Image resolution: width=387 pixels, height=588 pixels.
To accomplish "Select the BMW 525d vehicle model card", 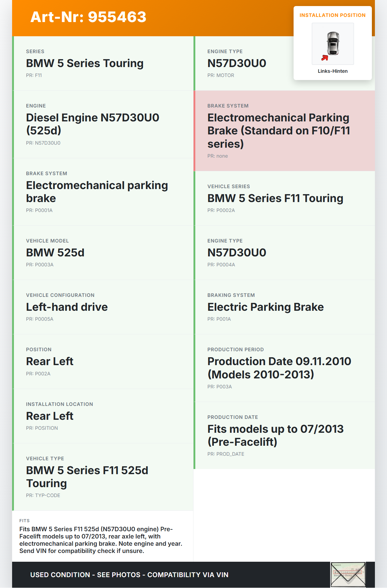I will (103, 253).
